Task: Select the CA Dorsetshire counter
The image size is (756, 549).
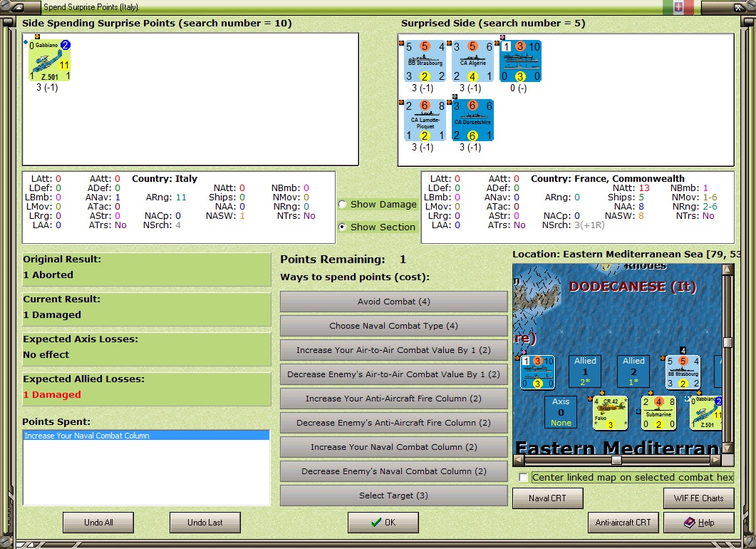Action: pos(472,120)
